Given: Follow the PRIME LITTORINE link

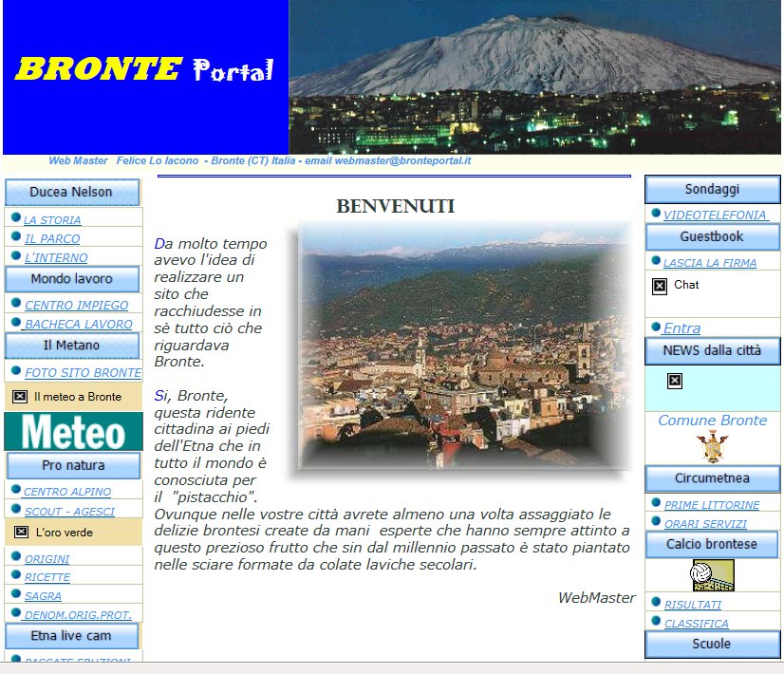Looking at the screenshot, I should coord(712,505).
